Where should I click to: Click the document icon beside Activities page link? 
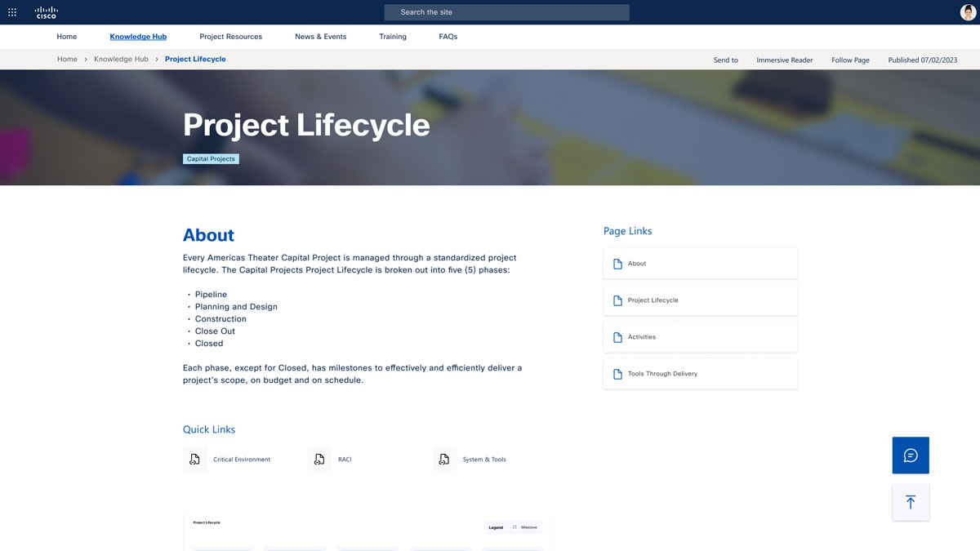(x=618, y=336)
